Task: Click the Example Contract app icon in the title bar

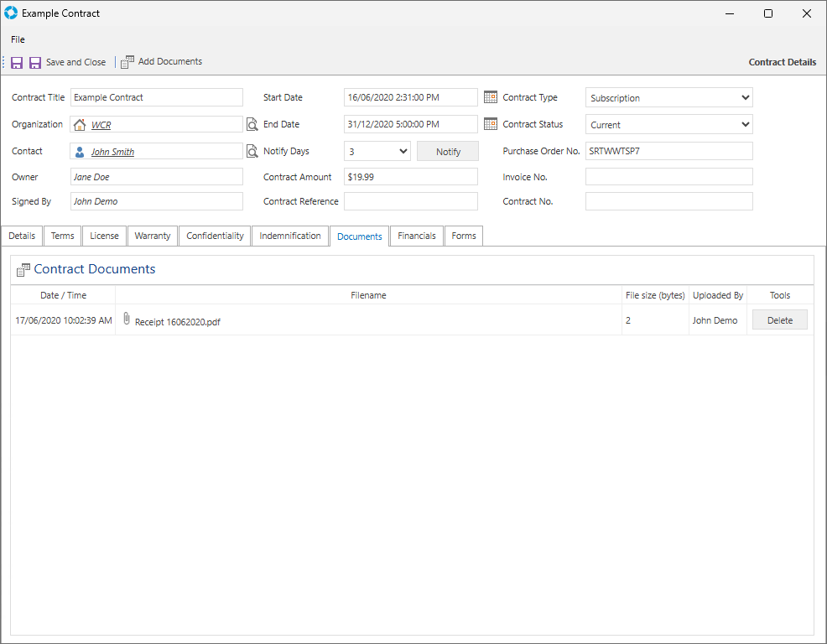Action: pyautogui.click(x=11, y=13)
